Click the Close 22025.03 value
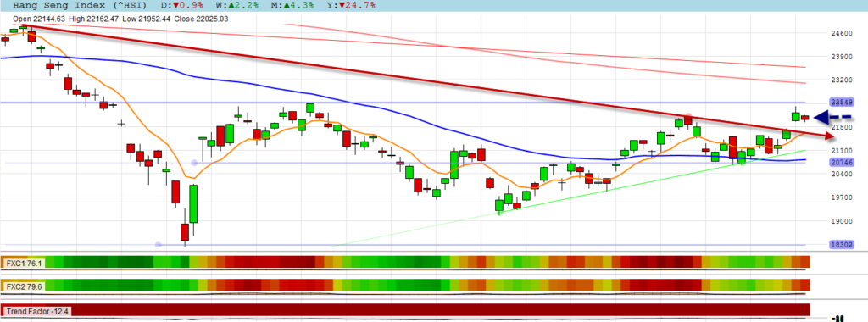The width and height of the screenshot is (868, 322). pos(201,19)
